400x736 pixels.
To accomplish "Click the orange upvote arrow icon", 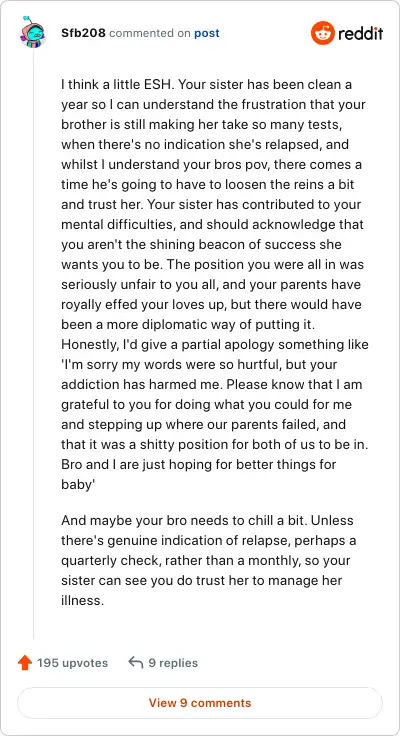I will click(24, 663).
